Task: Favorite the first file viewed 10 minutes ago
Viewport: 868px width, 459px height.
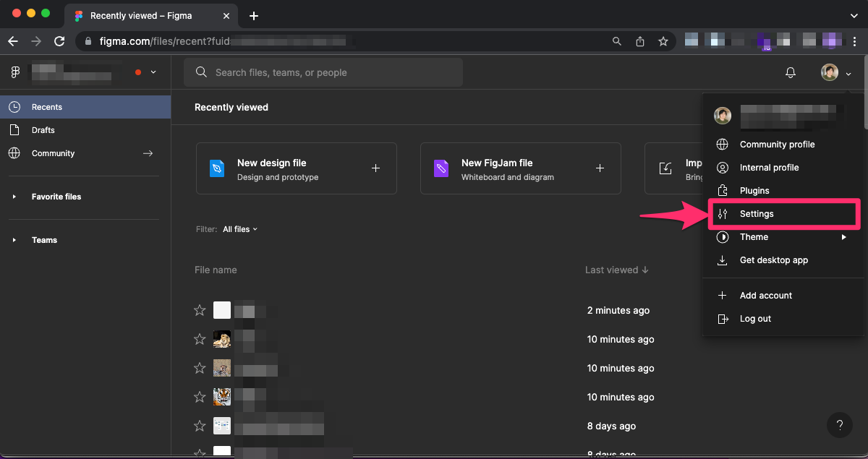Action: (x=200, y=339)
